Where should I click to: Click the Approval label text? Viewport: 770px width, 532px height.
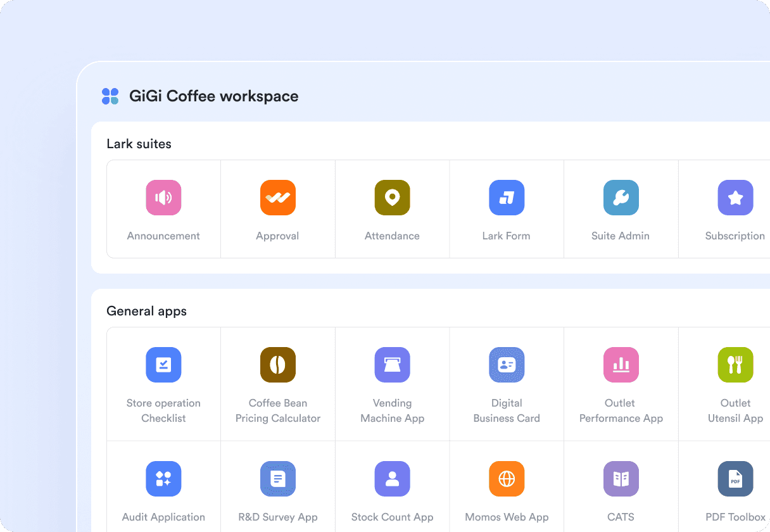tap(277, 236)
